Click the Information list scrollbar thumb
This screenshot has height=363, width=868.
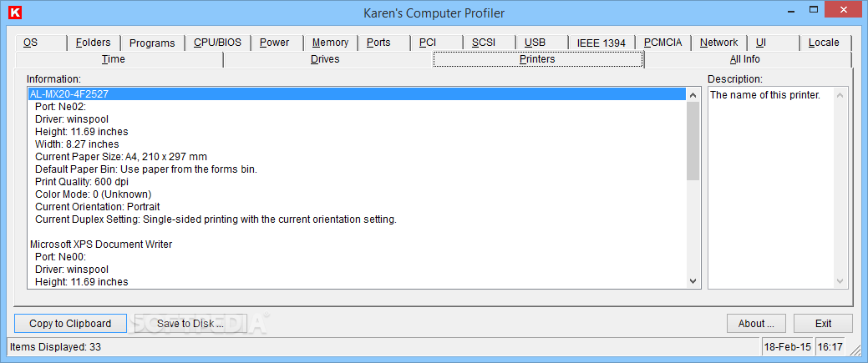(693, 141)
